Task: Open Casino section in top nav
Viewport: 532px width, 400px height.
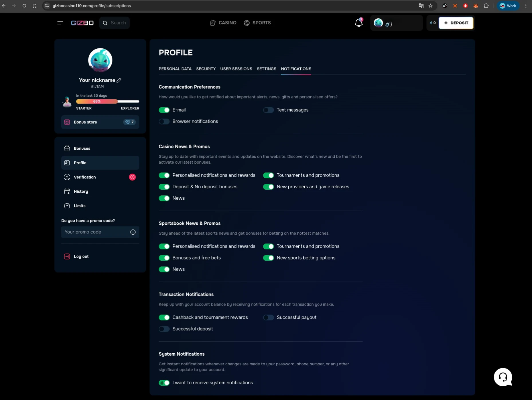Action: tap(223, 23)
